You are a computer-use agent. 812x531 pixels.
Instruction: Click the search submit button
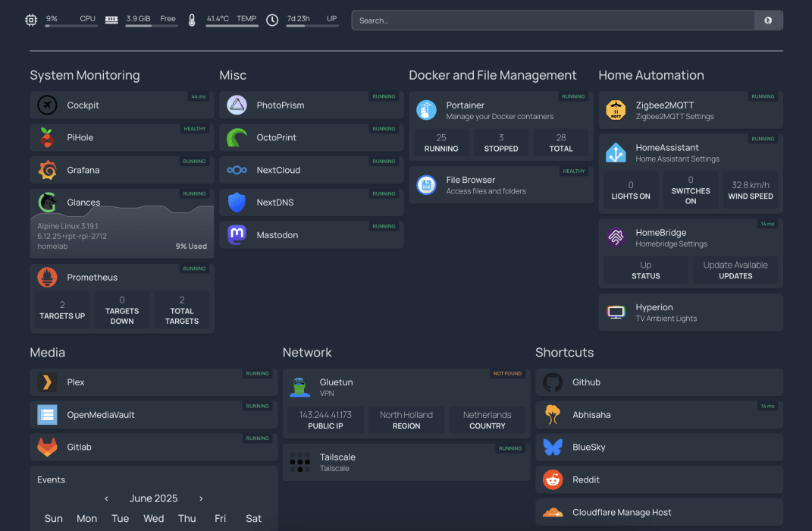(x=768, y=20)
